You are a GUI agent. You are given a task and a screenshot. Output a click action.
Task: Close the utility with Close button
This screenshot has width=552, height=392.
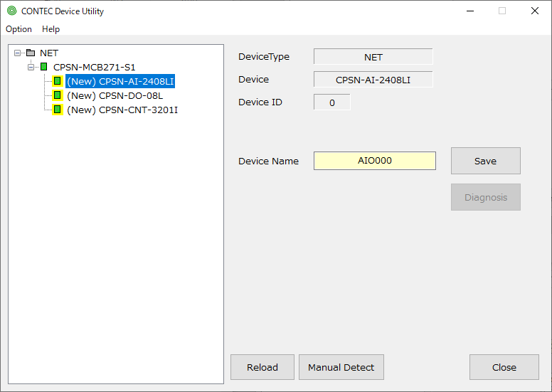tap(504, 367)
